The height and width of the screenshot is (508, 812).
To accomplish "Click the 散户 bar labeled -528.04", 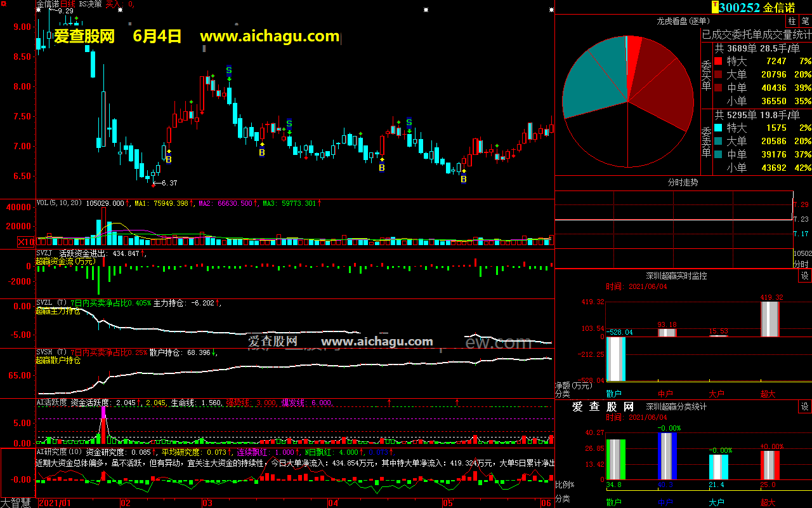I will pos(616,359).
